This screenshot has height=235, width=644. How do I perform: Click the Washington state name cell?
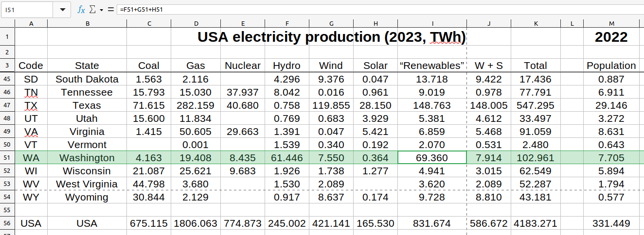pyautogui.click(x=87, y=158)
